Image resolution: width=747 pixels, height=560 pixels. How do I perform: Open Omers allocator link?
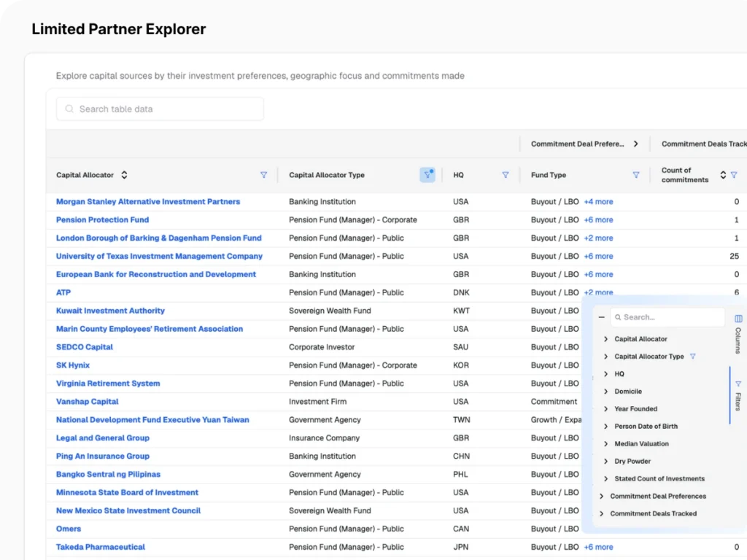69,529
